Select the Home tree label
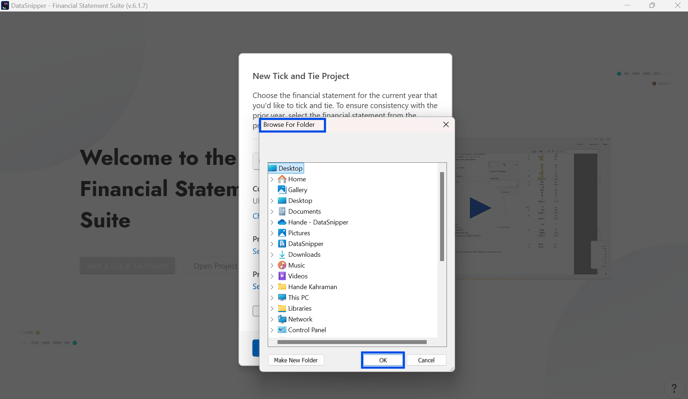Image resolution: width=688 pixels, height=399 pixels. click(297, 179)
